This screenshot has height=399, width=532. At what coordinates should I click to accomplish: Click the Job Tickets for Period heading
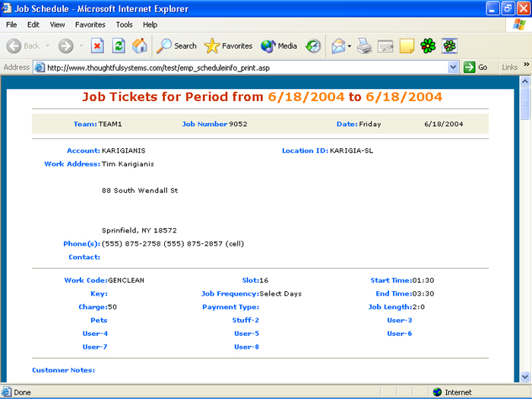(262, 97)
